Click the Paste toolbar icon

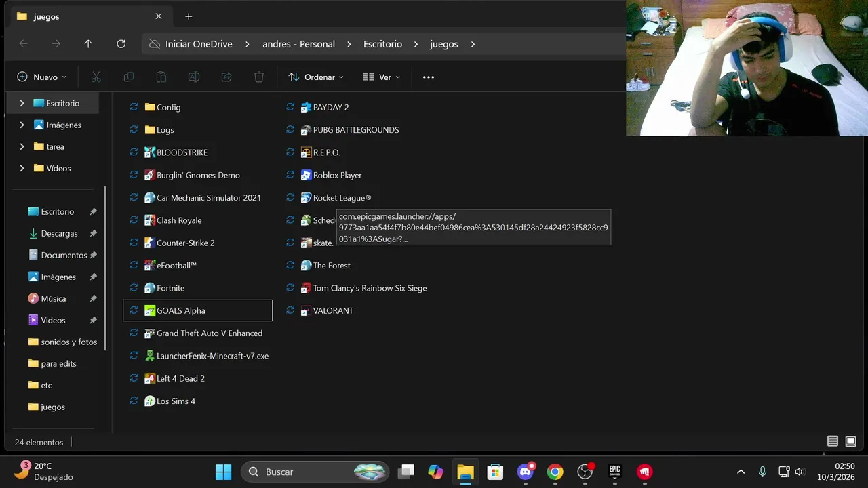[161, 77]
